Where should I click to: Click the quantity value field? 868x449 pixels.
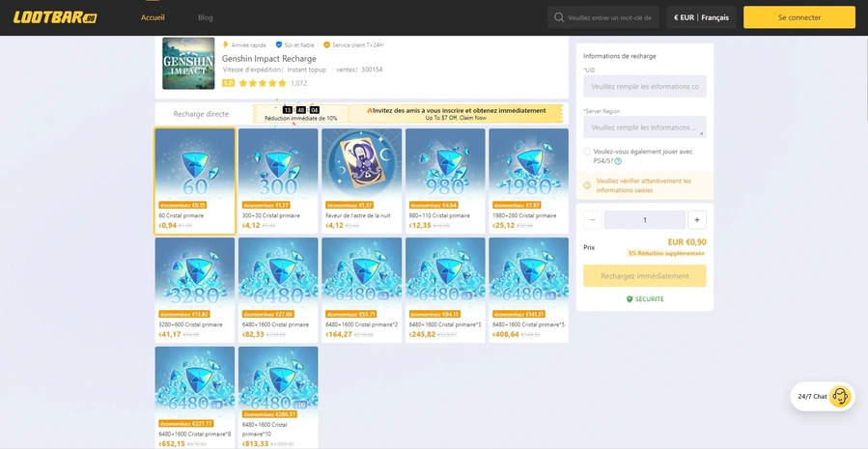pos(645,220)
